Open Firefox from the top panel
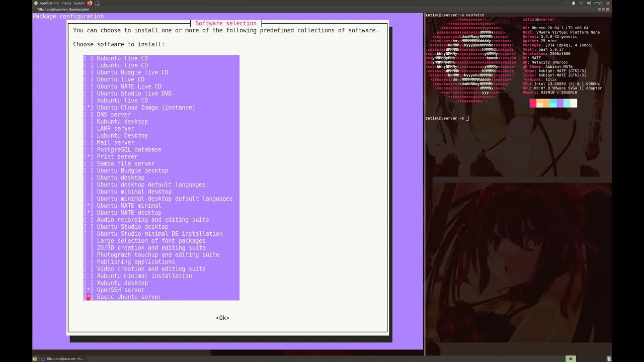 coord(90,3)
